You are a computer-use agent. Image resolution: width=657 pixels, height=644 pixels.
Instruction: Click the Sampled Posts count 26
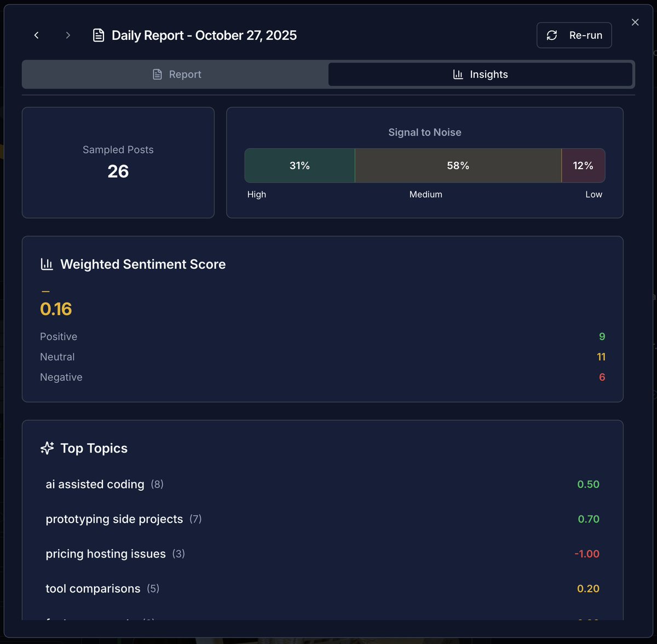coord(118,171)
